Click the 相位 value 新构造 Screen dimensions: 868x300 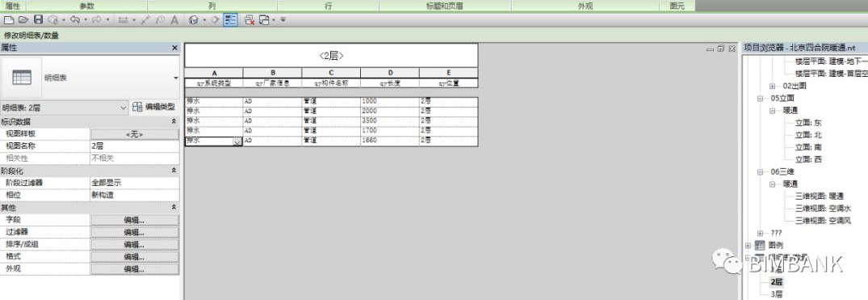pyautogui.click(x=135, y=195)
